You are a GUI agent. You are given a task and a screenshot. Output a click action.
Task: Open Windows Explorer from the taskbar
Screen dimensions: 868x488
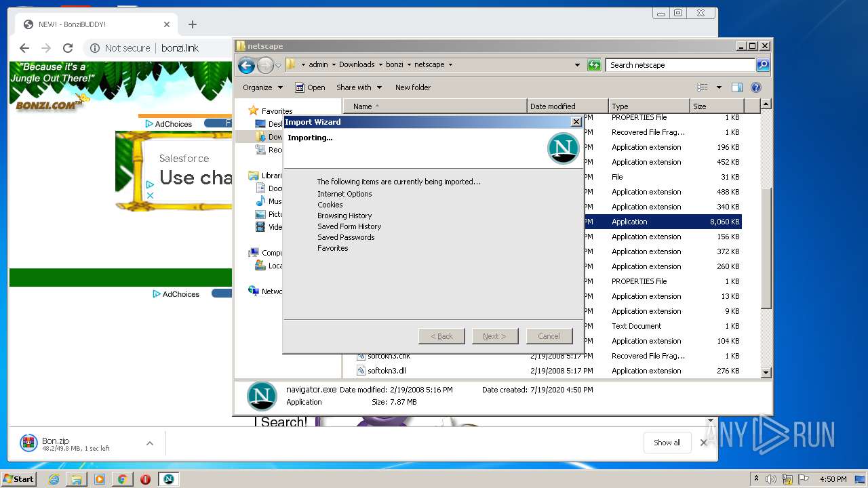click(77, 479)
